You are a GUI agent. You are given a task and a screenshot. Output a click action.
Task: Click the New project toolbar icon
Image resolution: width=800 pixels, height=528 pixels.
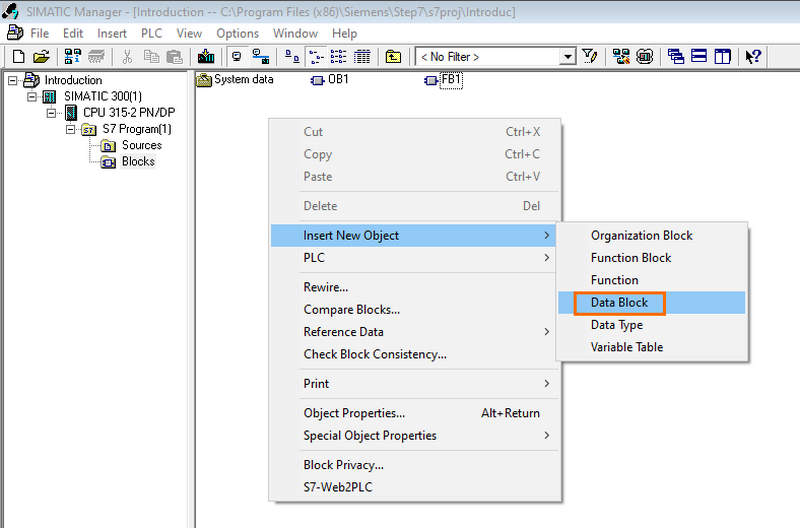point(18,56)
